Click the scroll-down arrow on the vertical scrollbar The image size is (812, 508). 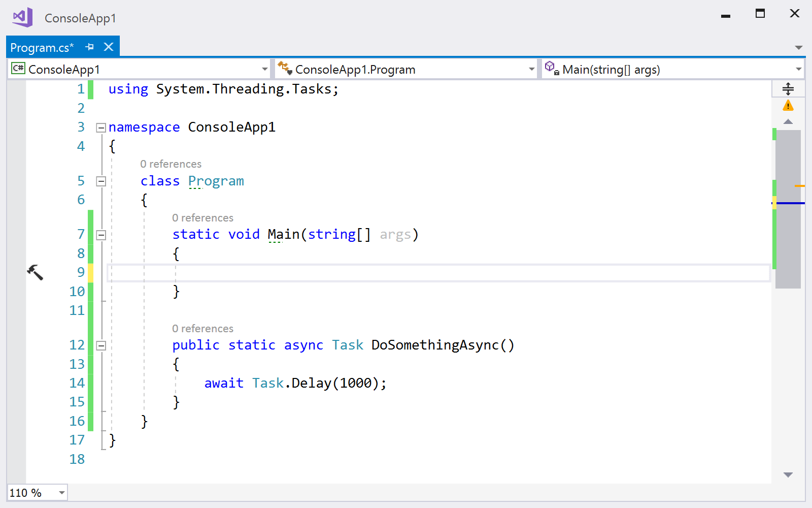click(x=788, y=475)
